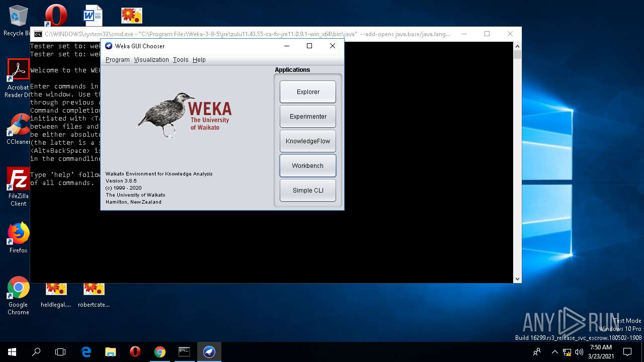Viewport: 644px width, 362px height.
Task: Open the clock showing 7:50 AM
Action: click(x=601, y=352)
